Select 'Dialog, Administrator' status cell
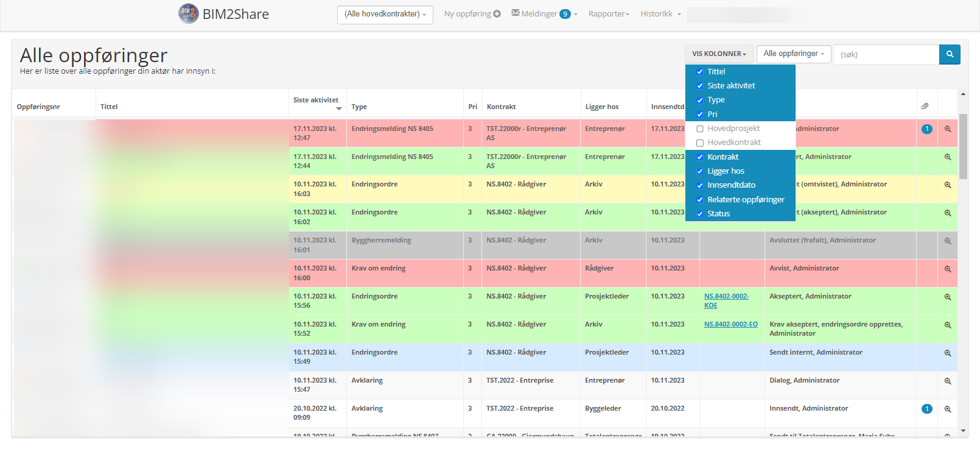The image size is (980, 460). 804,380
